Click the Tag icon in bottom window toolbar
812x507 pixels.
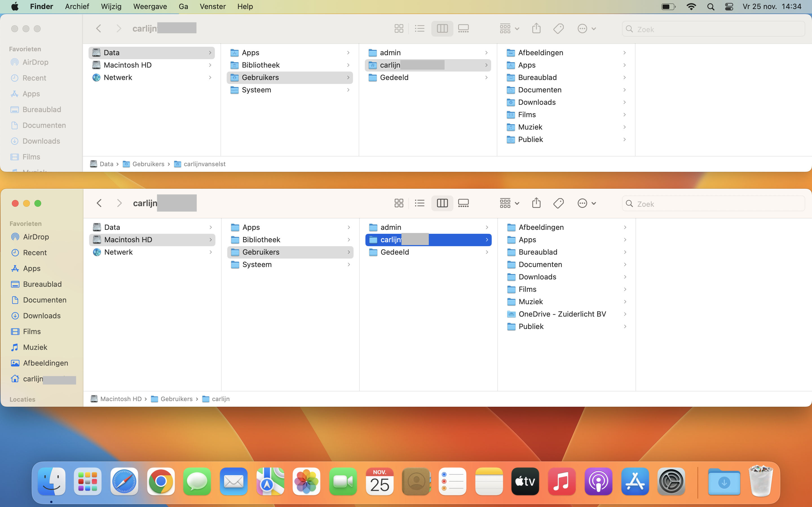[558, 203]
